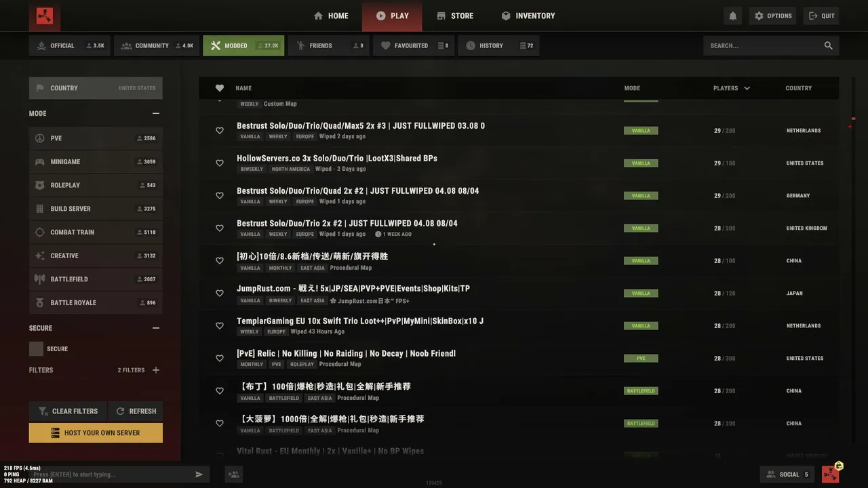Click Host Your Own Server button
This screenshot has height=488, width=868.
click(x=96, y=433)
